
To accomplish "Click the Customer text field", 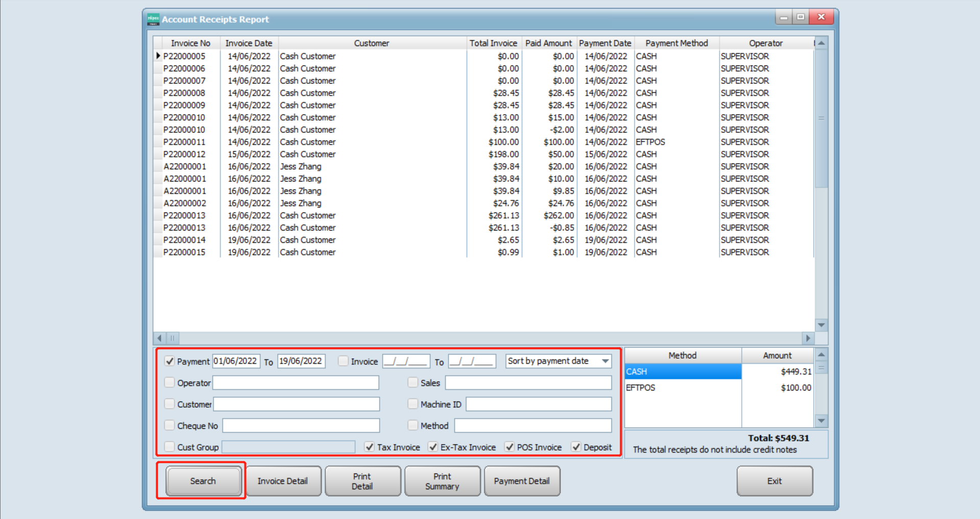I will coord(297,404).
